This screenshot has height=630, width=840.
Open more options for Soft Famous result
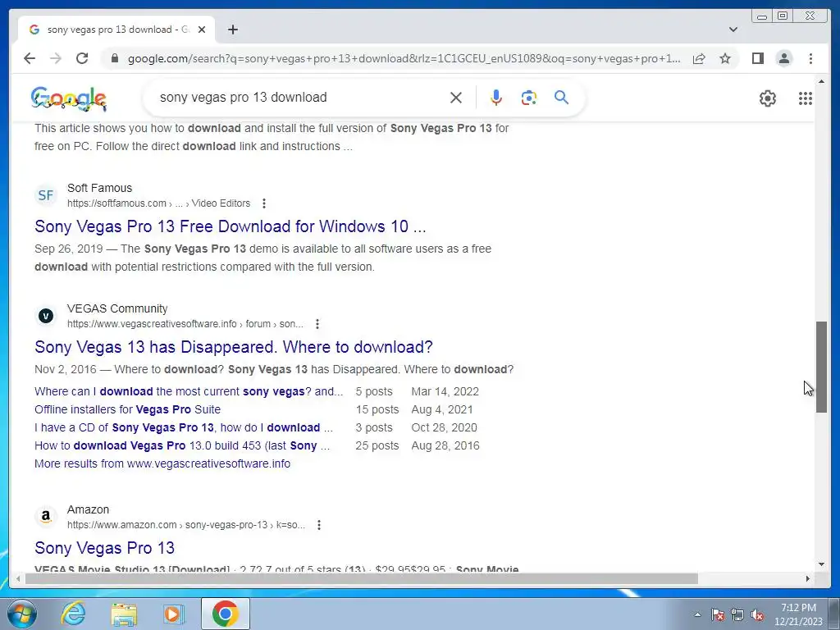(263, 203)
